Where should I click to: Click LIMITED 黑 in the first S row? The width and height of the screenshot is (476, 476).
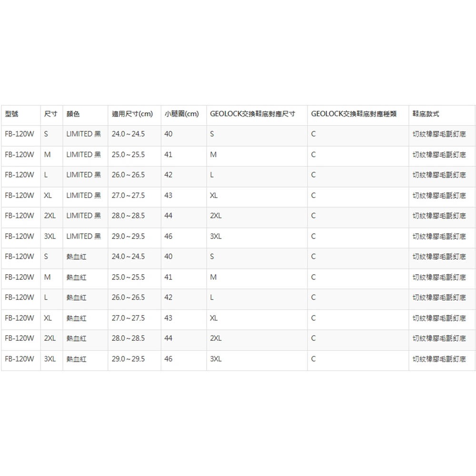[x=84, y=134]
